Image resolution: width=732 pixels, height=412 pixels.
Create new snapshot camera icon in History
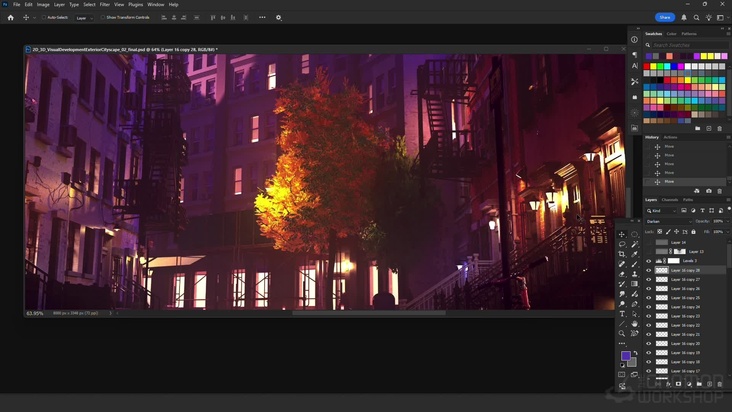pyautogui.click(x=709, y=191)
